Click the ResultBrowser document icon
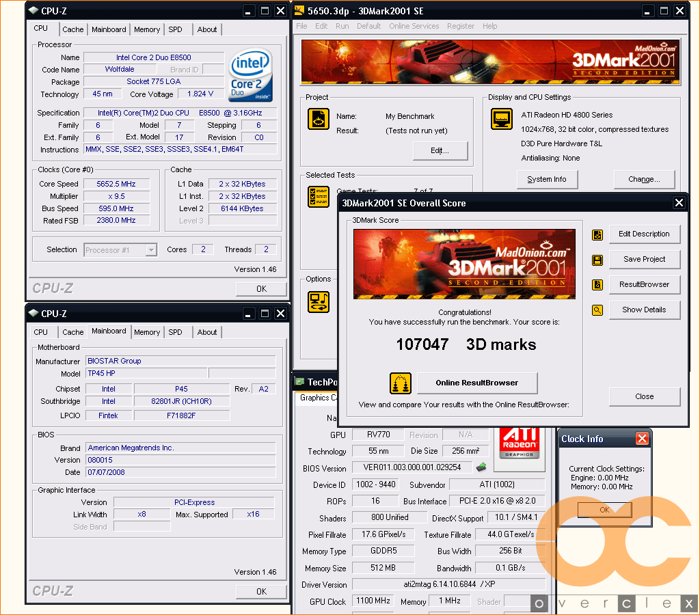The height and width of the screenshot is (615, 700). pyautogui.click(x=597, y=285)
